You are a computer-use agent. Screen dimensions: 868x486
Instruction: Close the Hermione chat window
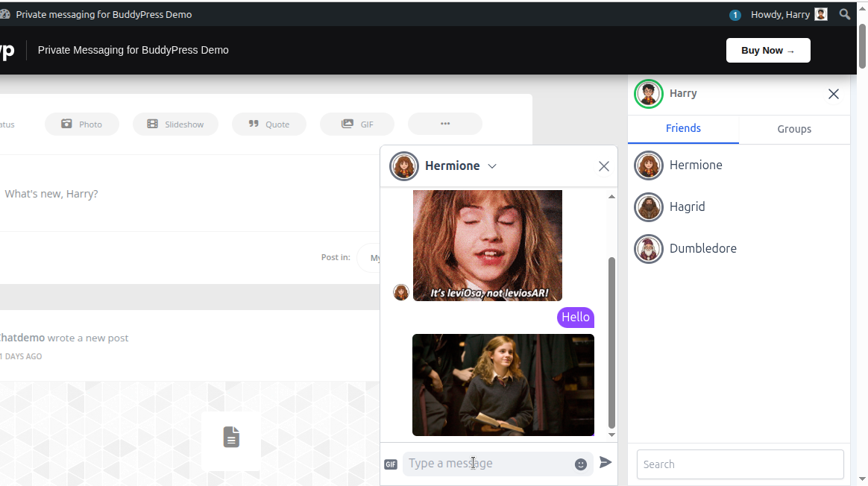[604, 166]
